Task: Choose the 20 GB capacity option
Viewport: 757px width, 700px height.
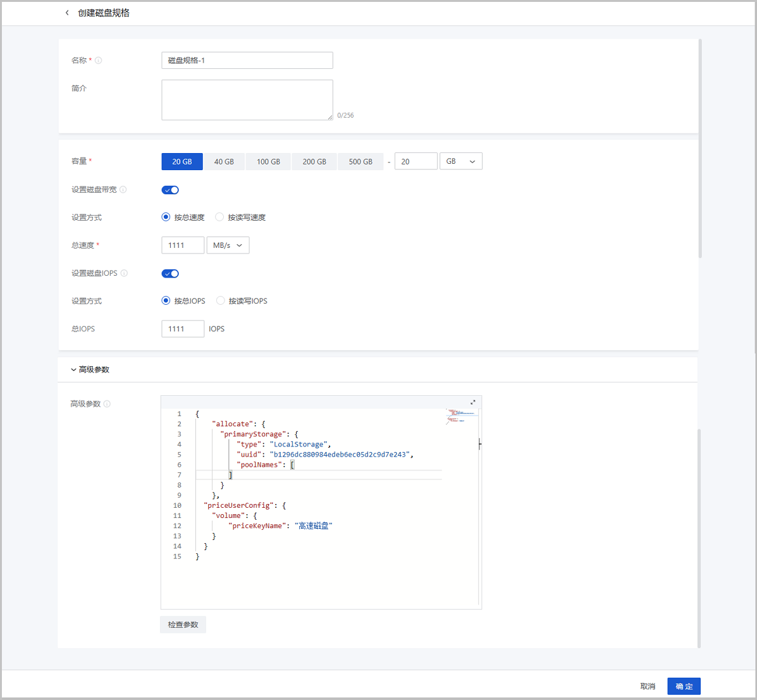Action: coord(182,162)
